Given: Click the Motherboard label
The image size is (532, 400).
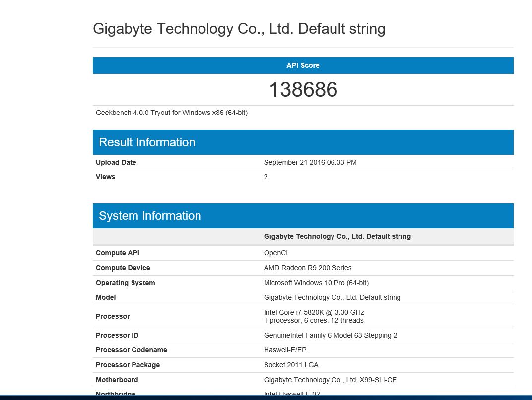Looking at the screenshot, I should click(117, 380).
